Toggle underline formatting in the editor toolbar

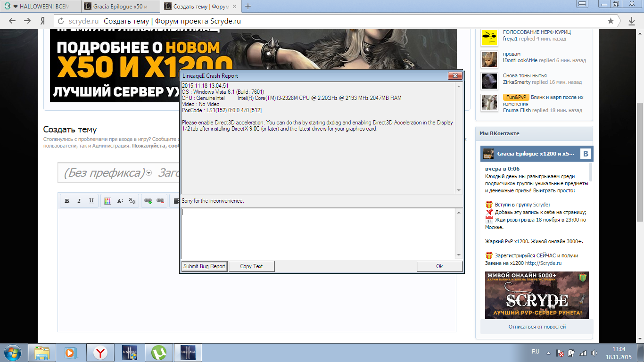(x=91, y=201)
